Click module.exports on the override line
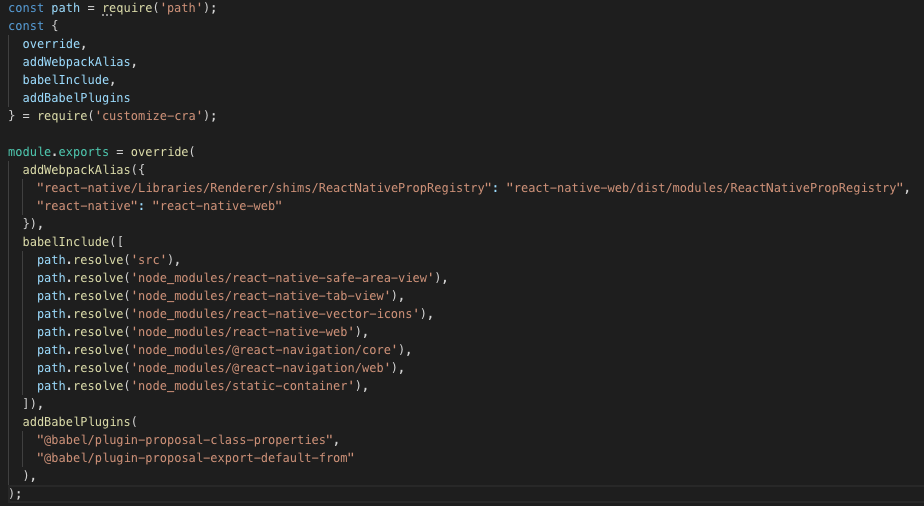Image resolution: width=924 pixels, height=506 pixels. pyautogui.click(x=58, y=152)
